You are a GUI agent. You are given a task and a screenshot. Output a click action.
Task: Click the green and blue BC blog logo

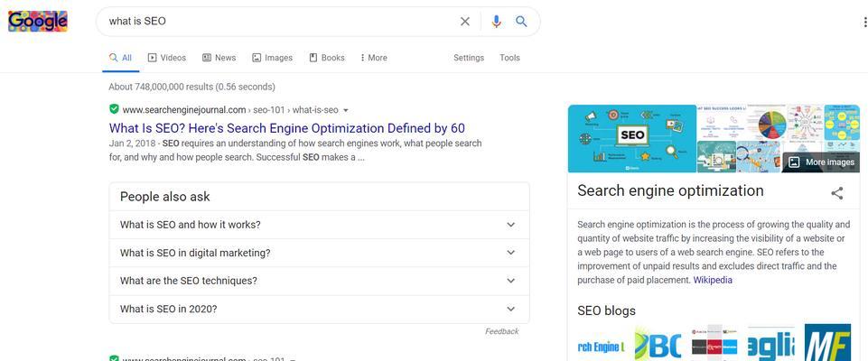tap(658, 345)
